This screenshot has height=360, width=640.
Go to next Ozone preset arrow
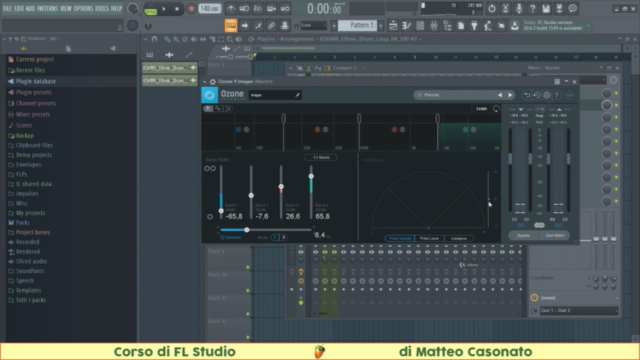510,95
